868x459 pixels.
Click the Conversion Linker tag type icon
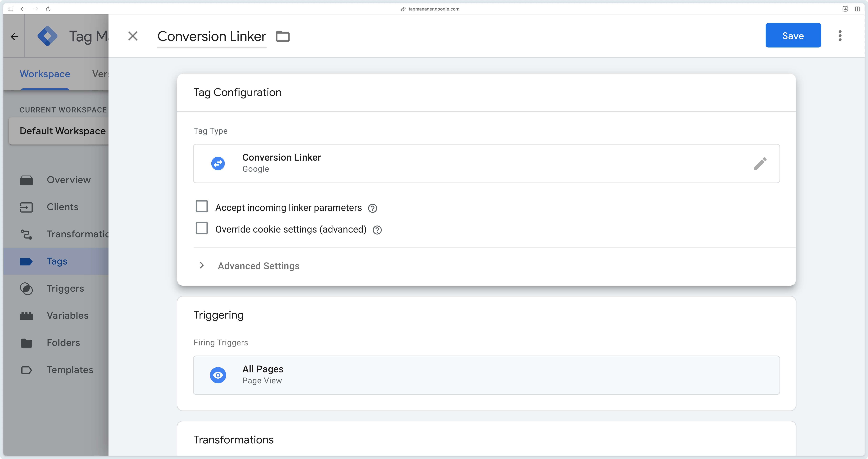point(218,164)
